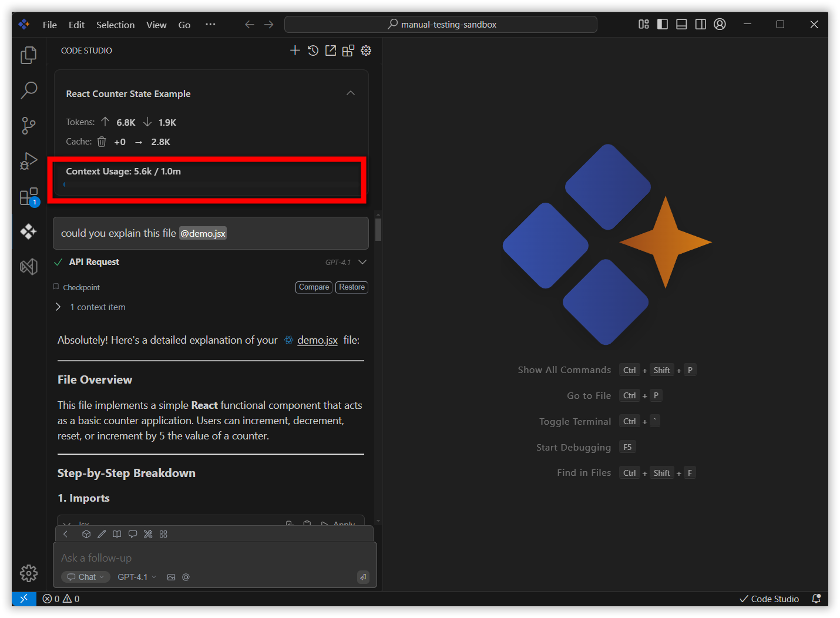Open the Explorer view in activity bar
840x618 pixels.
pos(28,55)
